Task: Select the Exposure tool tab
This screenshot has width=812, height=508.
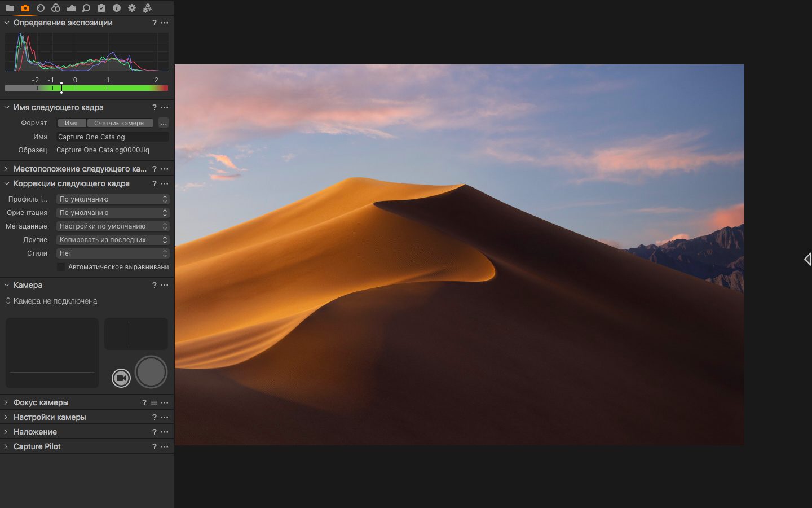Action: pyautogui.click(x=70, y=8)
